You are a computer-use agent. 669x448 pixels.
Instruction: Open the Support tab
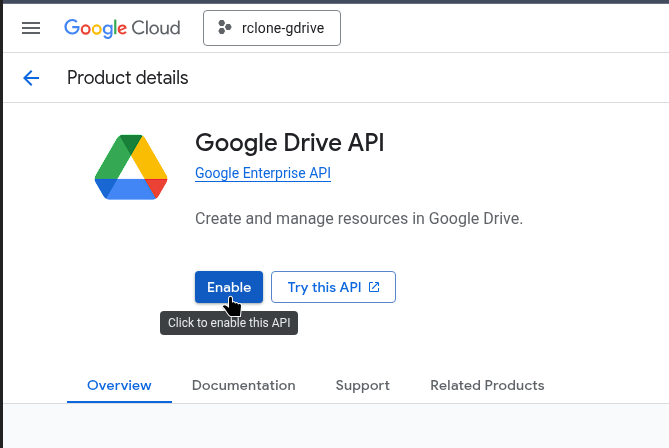362,385
